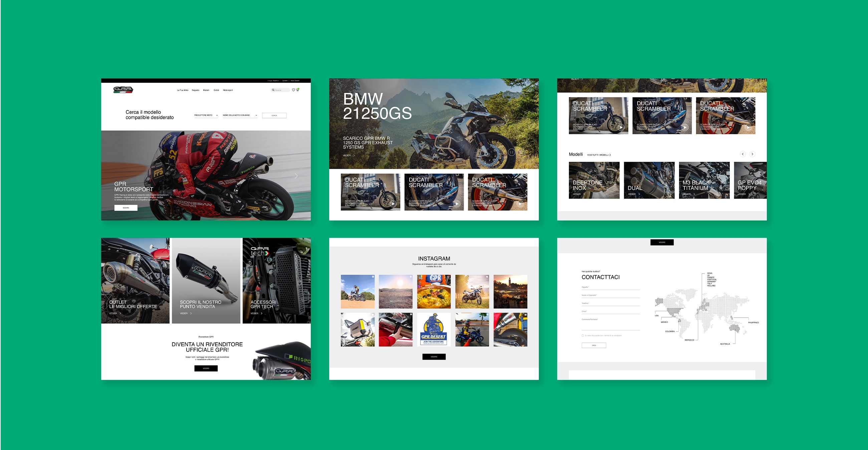Toggle the mute icon on the BMW hero

pyautogui.click(x=521, y=152)
